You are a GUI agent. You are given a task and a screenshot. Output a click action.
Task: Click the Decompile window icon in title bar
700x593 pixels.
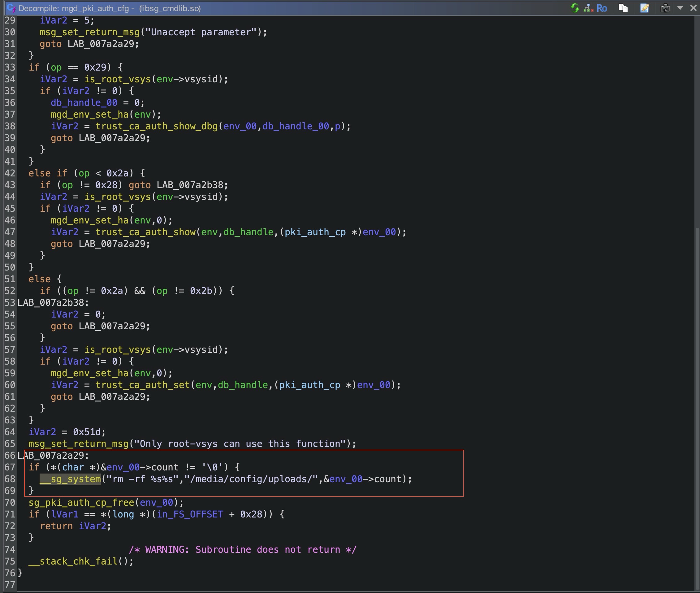11,8
